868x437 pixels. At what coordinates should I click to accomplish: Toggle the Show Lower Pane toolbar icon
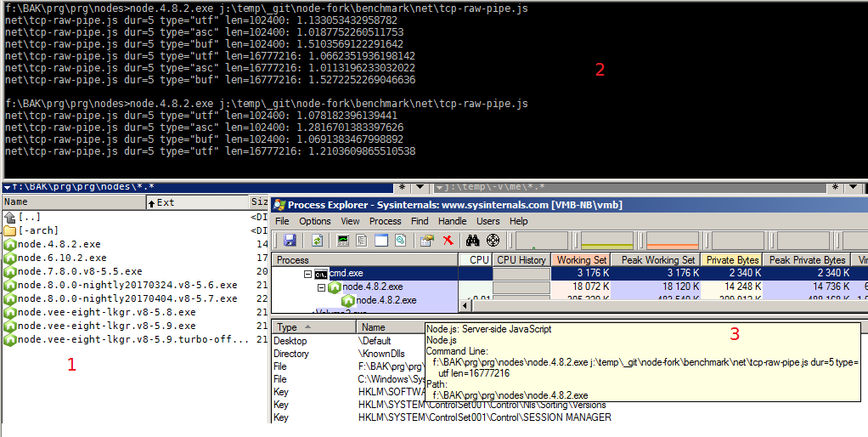381,241
